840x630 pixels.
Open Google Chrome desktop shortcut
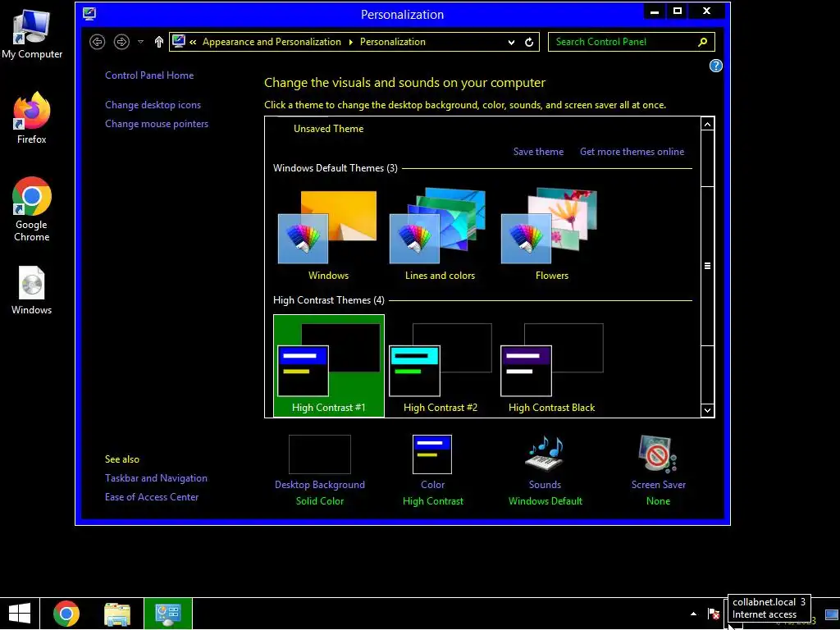(32, 209)
